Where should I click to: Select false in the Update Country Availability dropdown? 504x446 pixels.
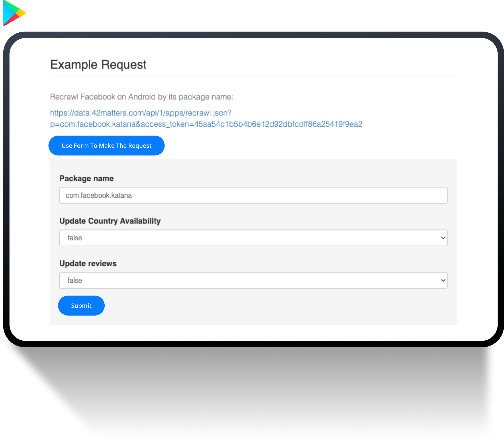coord(75,238)
